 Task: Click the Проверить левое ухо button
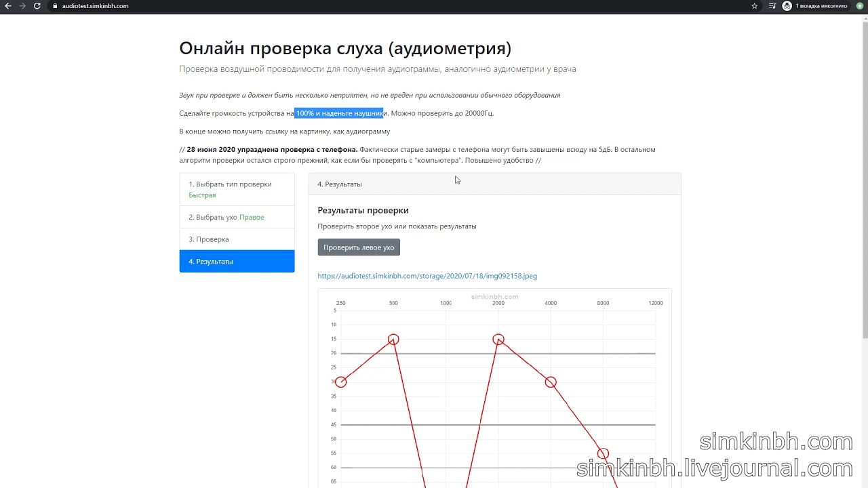point(359,247)
